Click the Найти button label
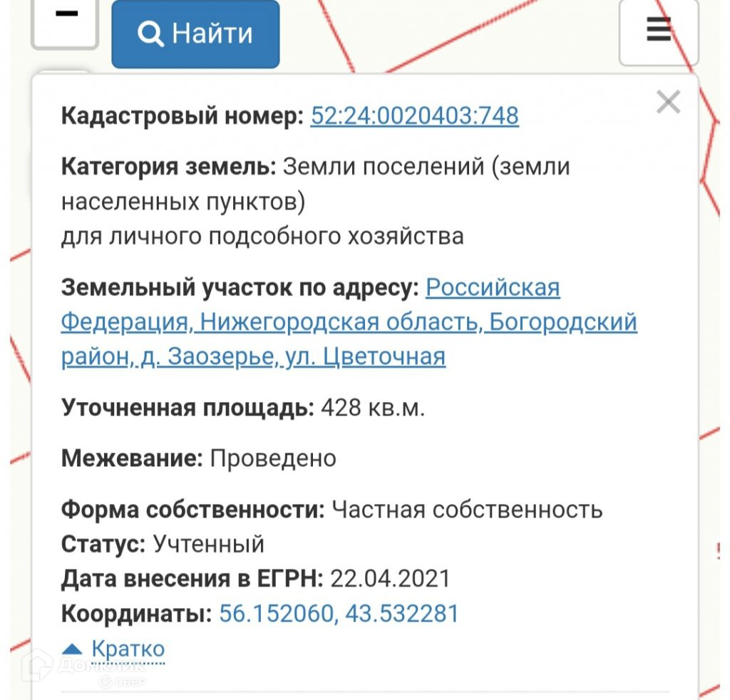 (x=212, y=34)
